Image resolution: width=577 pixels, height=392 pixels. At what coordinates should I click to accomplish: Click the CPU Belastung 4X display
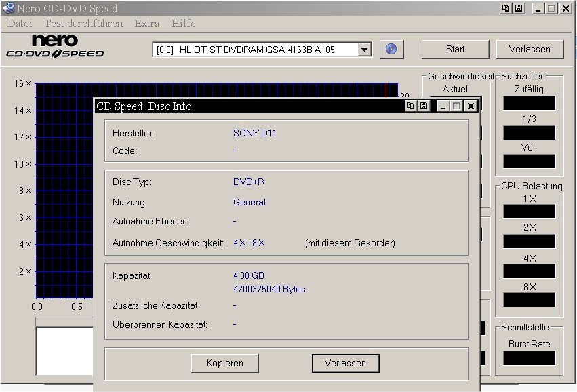(x=529, y=271)
